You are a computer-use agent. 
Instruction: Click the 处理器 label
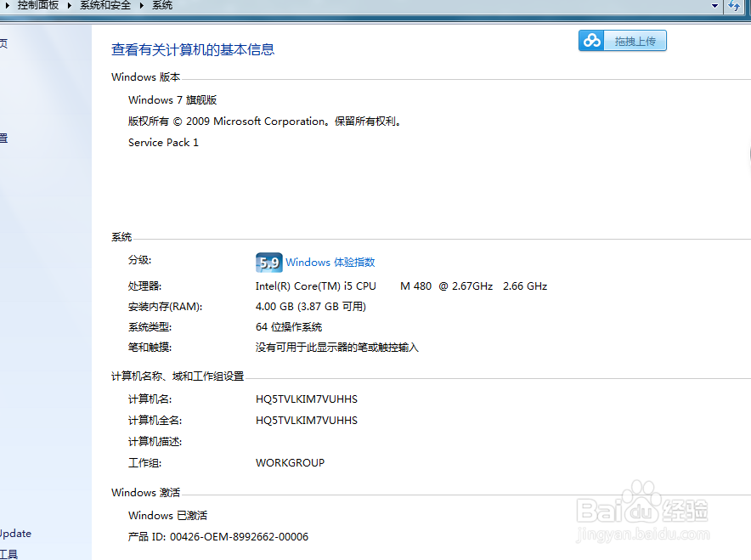tap(145, 286)
